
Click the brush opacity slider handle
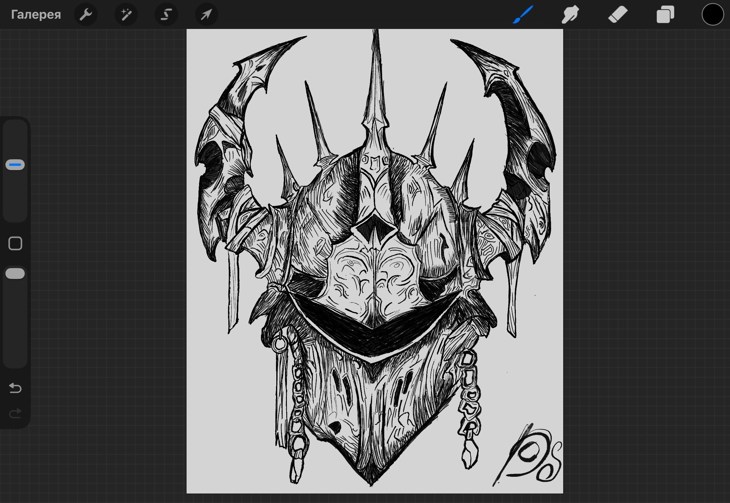tap(15, 273)
